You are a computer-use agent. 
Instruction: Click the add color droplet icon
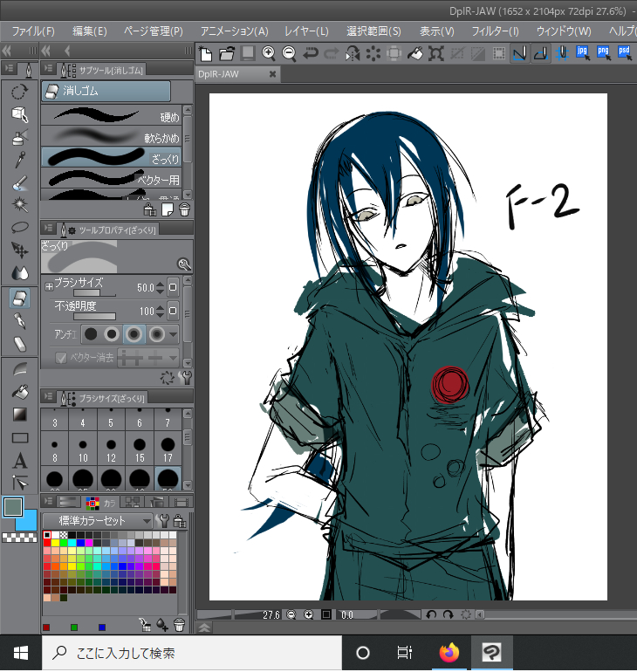click(x=162, y=625)
